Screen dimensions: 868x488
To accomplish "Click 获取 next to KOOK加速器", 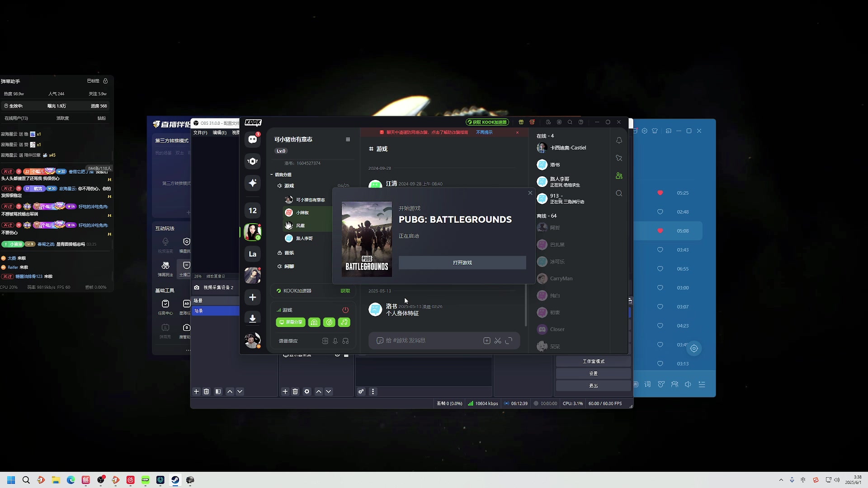I will 345,291.
